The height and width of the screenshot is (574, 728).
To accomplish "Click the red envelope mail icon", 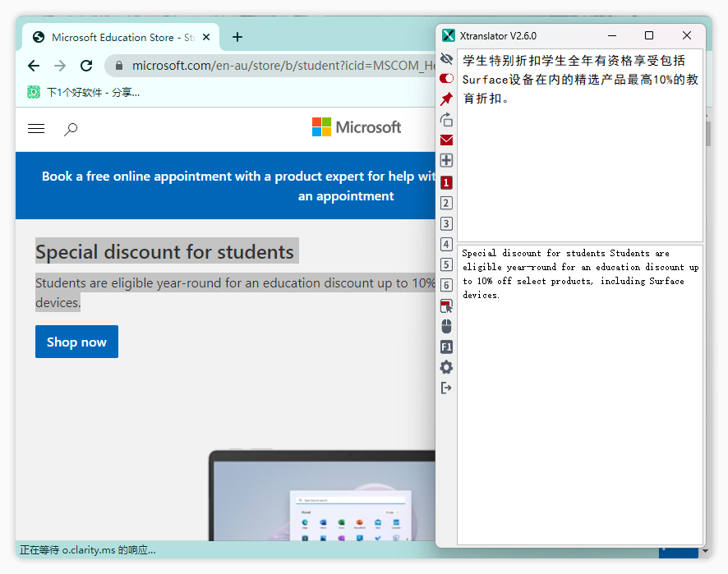I will click(446, 140).
